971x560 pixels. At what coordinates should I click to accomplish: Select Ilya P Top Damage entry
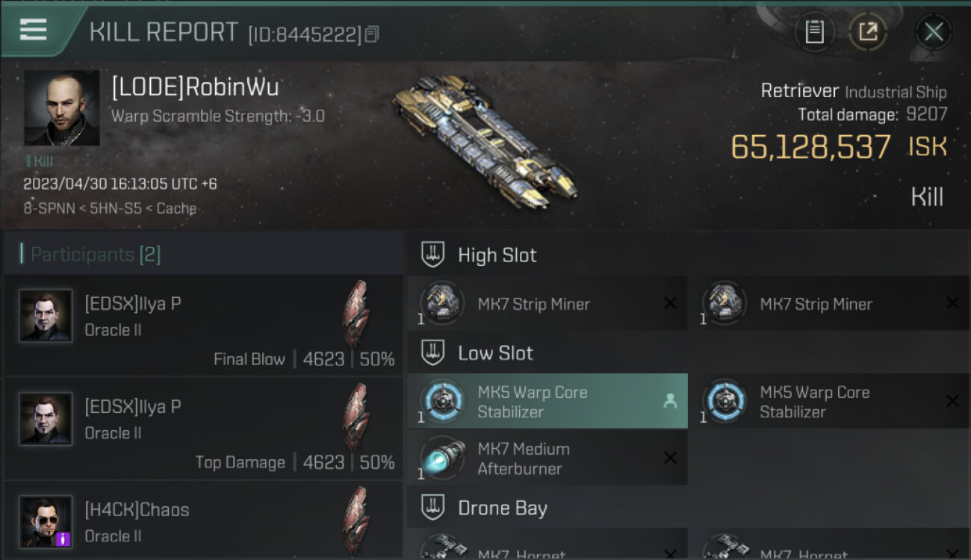pyautogui.click(x=203, y=429)
